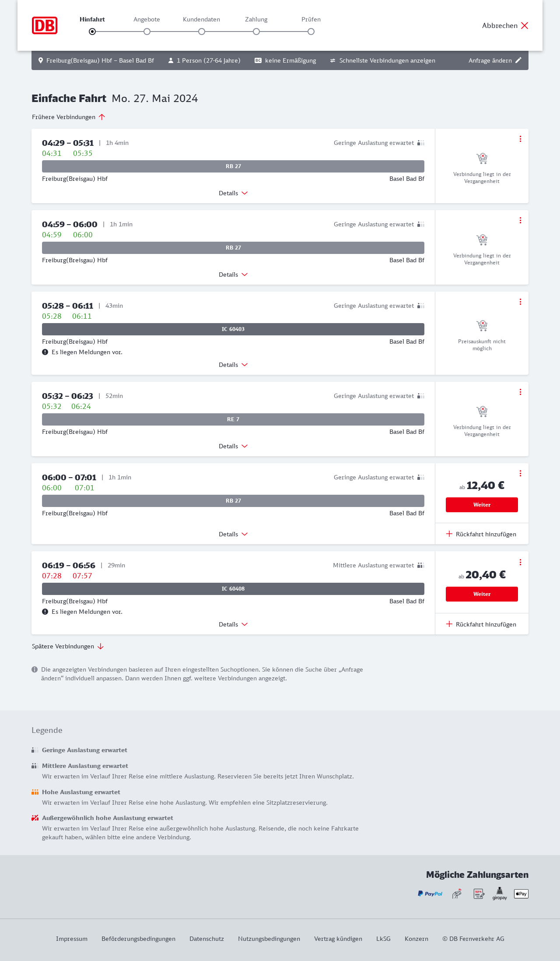Open Datenschutz in the footer
The image size is (560, 961).
(206, 939)
